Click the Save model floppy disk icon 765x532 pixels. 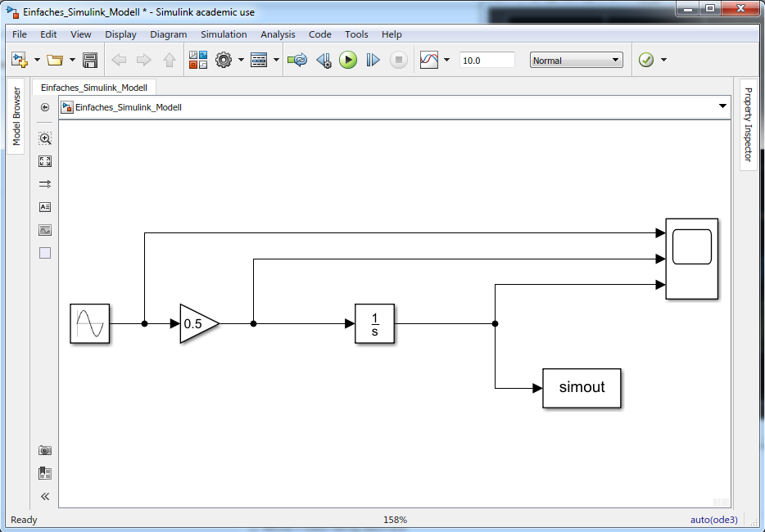tap(90, 60)
